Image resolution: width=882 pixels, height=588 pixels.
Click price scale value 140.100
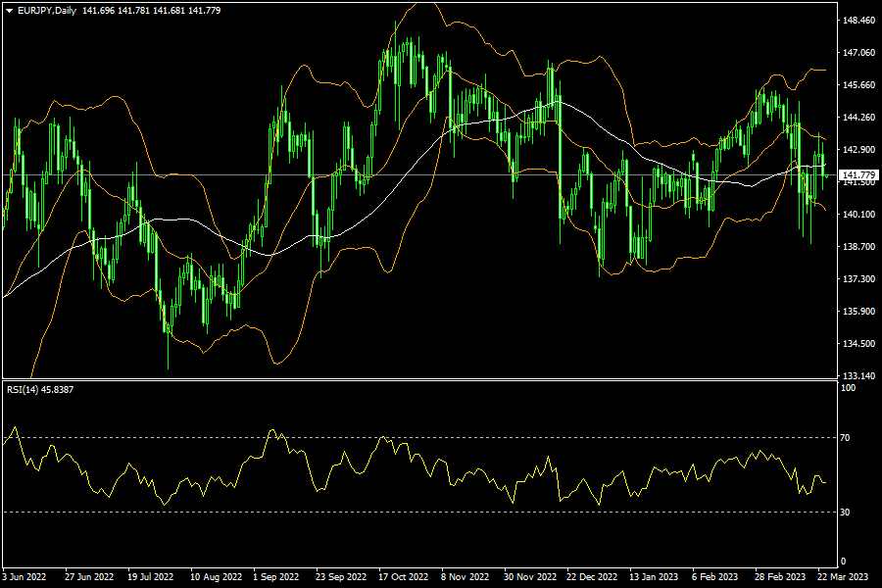(858, 215)
